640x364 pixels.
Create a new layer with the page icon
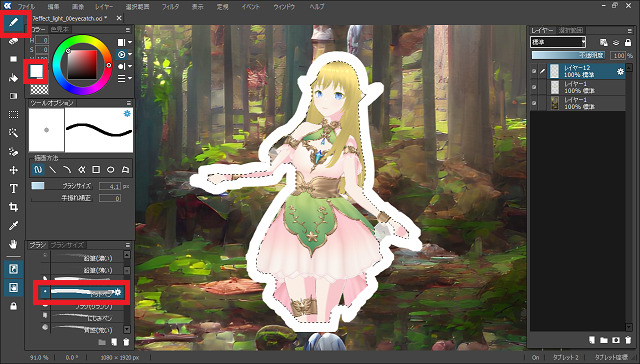(x=591, y=340)
